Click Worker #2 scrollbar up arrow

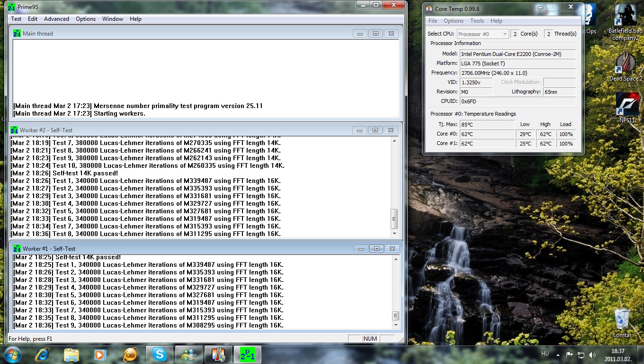(394, 141)
